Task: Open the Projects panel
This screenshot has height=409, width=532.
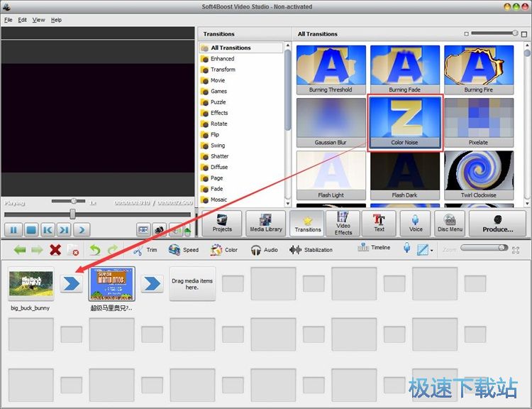Action: tap(222, 223)
